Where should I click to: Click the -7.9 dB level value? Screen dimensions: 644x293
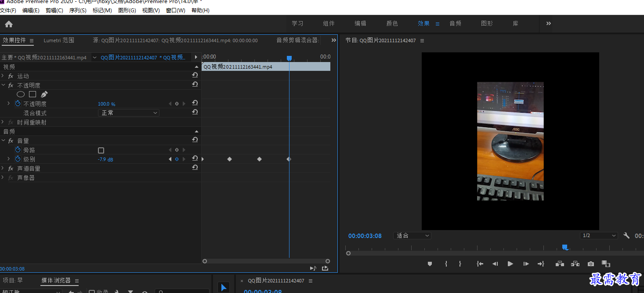(105, 160)
